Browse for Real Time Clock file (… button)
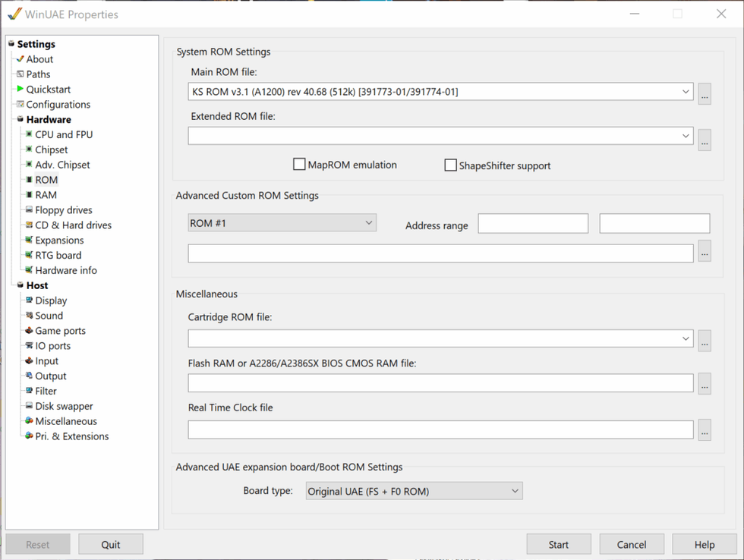Viewport: 744px width, 560px height. coord(705,430)
